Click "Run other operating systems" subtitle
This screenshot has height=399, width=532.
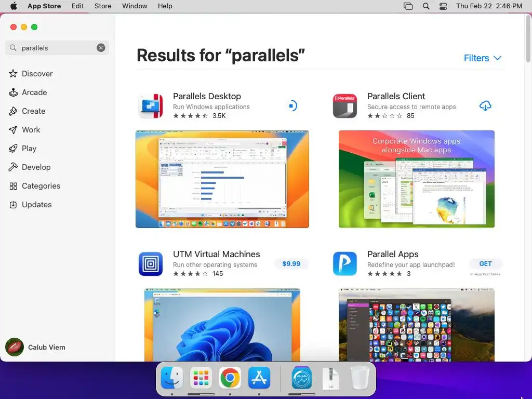tap(215, 264)
